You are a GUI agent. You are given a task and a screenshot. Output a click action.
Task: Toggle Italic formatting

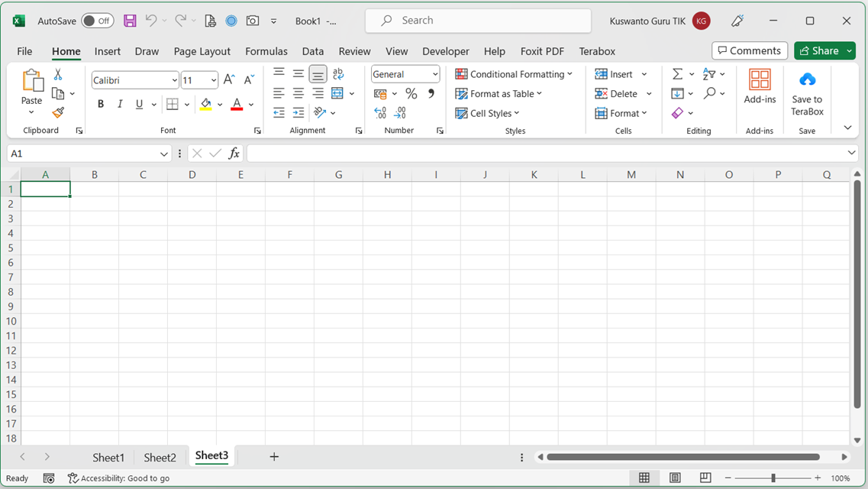tap(120, 104)
